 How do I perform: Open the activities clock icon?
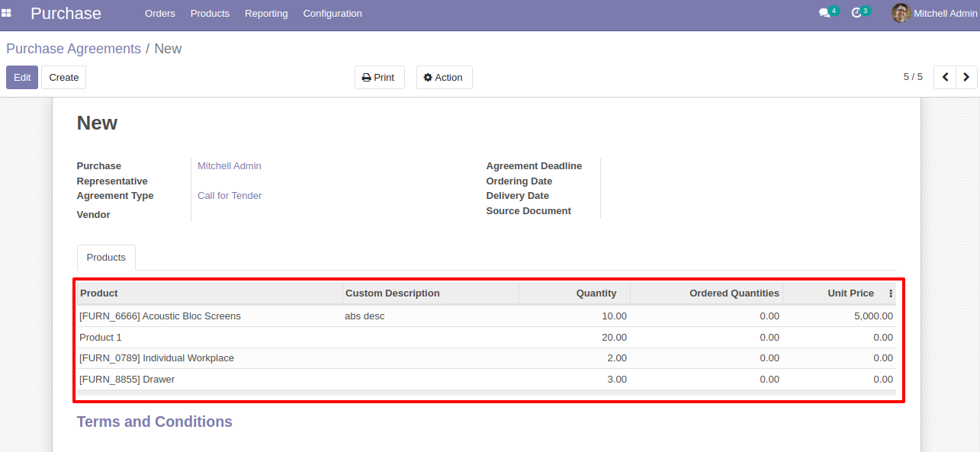pos(856,13)
